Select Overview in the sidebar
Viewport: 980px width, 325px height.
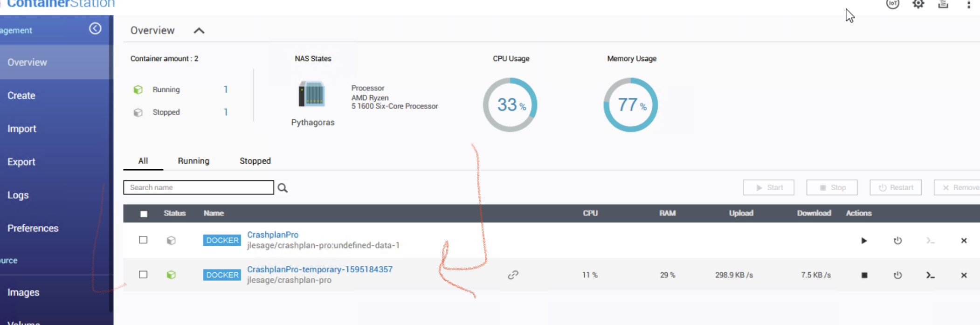(56, 62)
